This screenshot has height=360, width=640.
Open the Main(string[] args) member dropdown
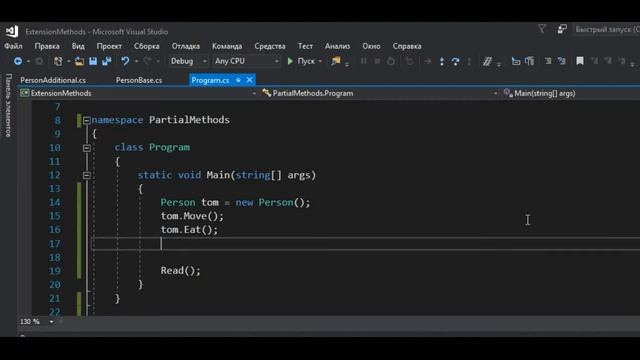571,93
